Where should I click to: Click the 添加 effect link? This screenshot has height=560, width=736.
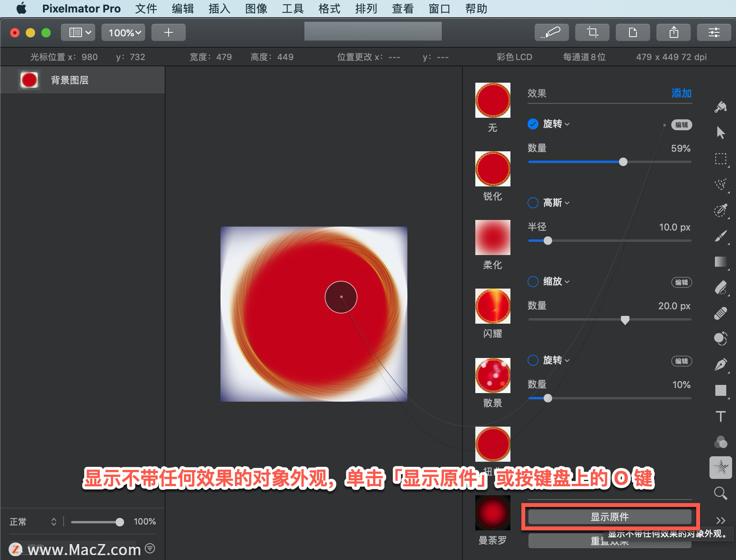(x=681, y=93)
